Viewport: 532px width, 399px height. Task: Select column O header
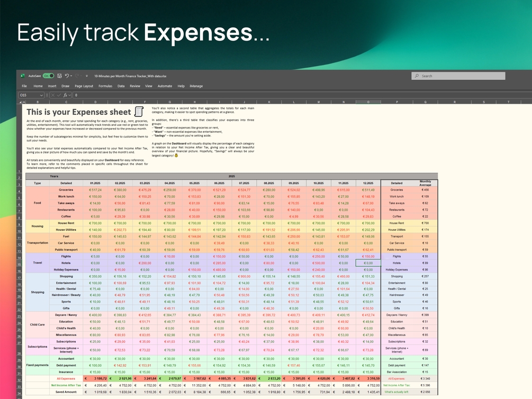[x=368, y=102]
